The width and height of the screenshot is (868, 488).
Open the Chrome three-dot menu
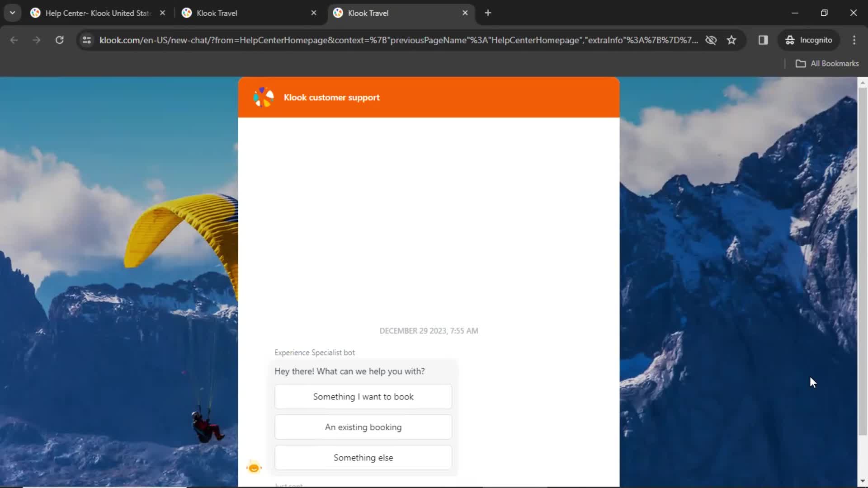pyautogui.click(x=854, y=40)
